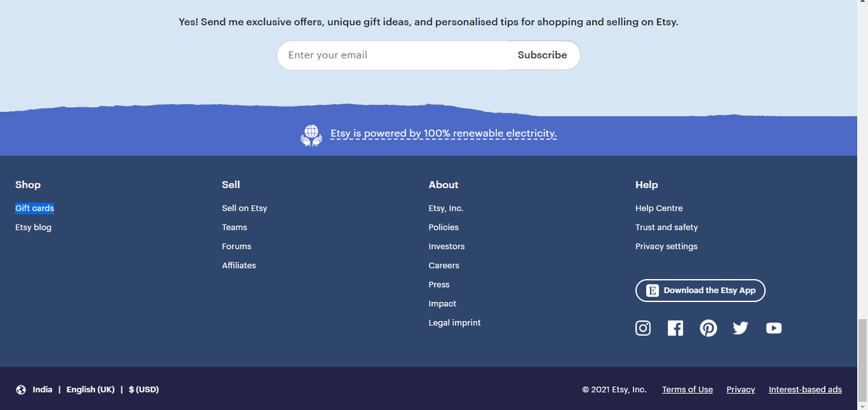Visit the Investors link
The image size is (868, 410).
[x=447, y=246]
